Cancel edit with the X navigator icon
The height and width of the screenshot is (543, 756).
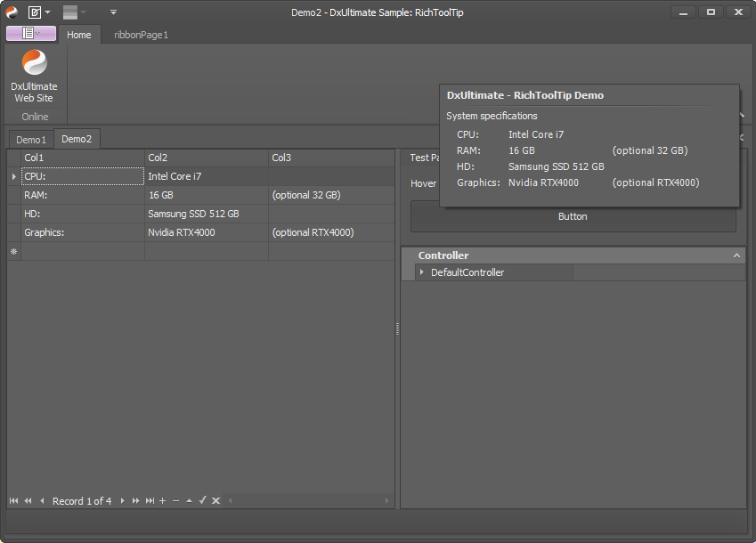coord(216,500)
